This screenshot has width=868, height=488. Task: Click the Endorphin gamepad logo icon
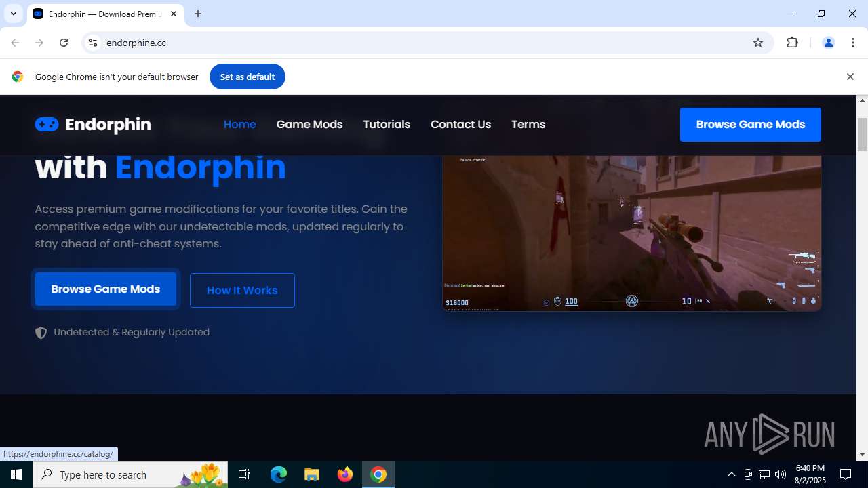[47, 125]
